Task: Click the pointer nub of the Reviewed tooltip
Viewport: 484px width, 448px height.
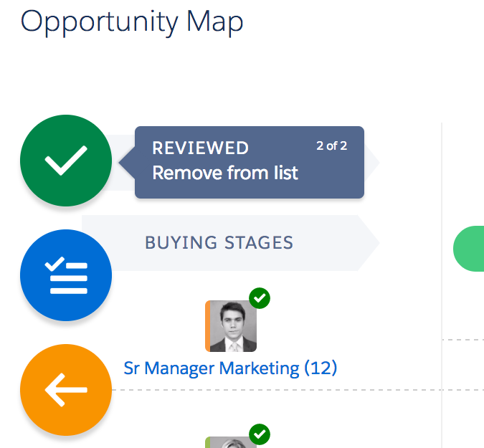Action: (x=127, y=162)
